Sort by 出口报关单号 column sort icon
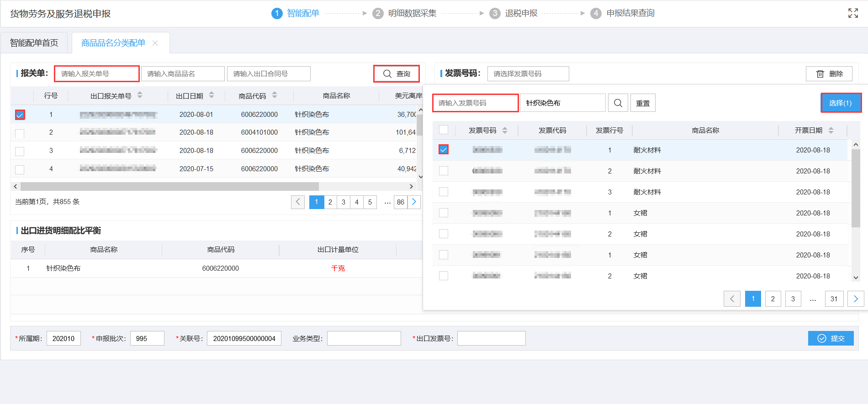868x404 pixels. 140,95
